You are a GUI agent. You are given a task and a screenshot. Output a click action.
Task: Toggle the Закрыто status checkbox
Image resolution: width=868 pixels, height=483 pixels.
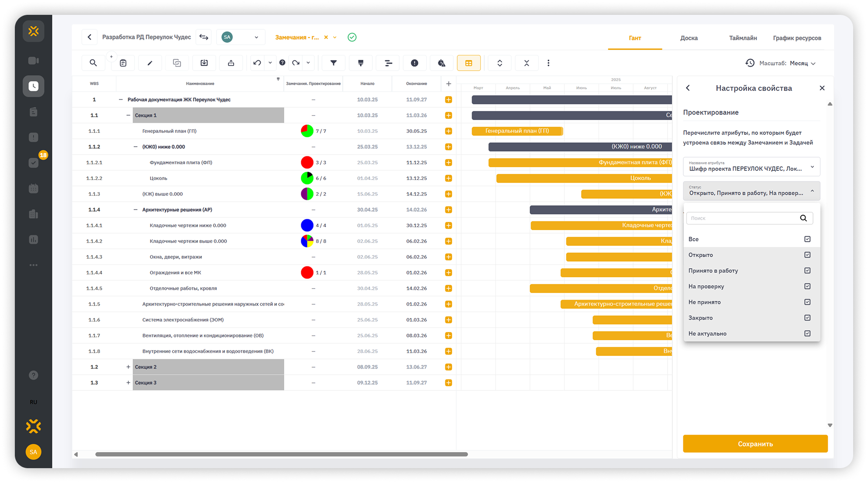807,317
